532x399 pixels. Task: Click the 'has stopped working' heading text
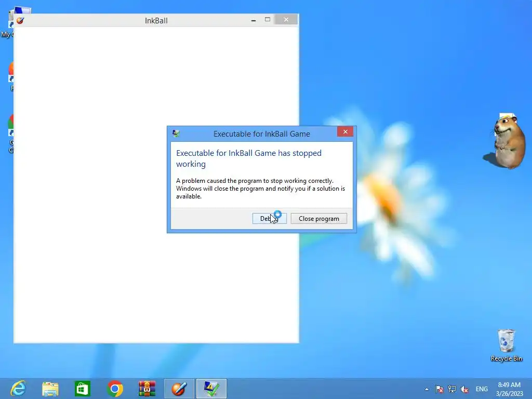249,158
